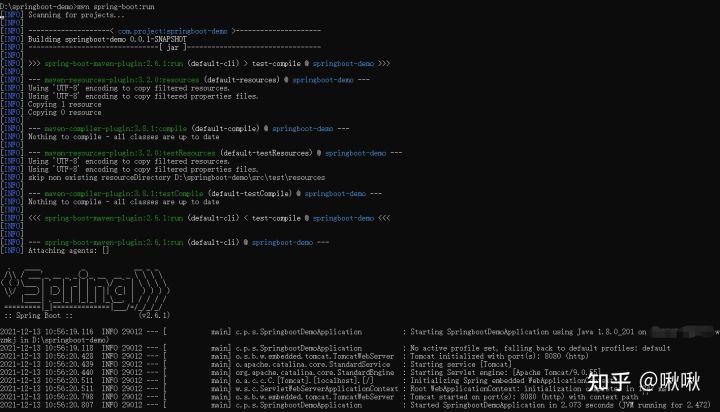Click "maven-compiler-plugin:3.8.1:testCompile" plugin text
The image size is (720, 412).
(x=124, y=194)
